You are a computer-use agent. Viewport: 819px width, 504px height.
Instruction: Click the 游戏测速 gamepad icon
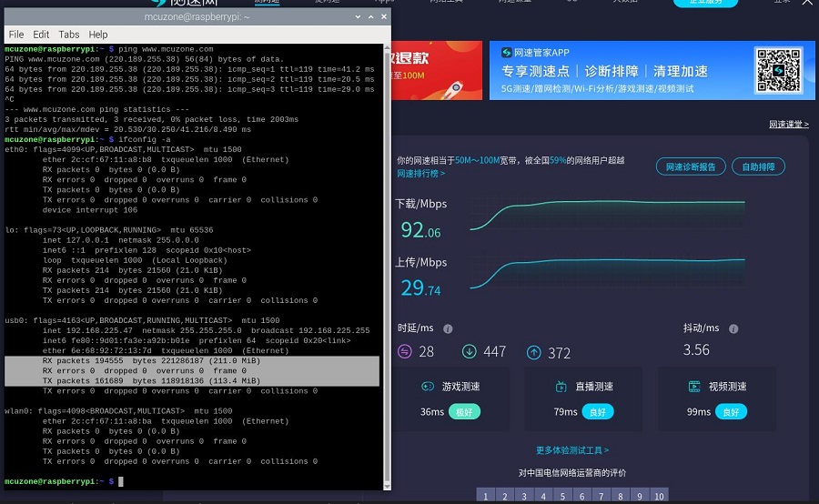(x=428, y=387)
